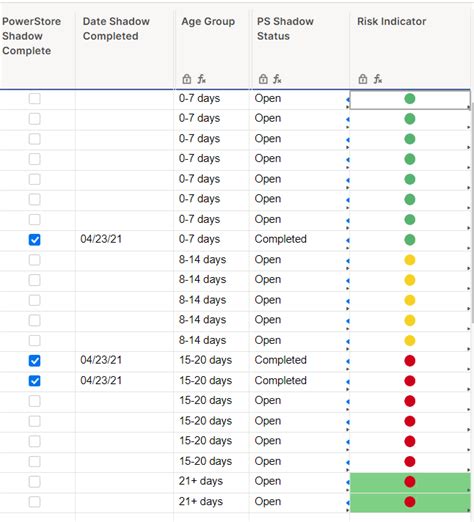474x522 pixels.
Task: Click the Date Shadow Completed column header
Action: point(116,29)
